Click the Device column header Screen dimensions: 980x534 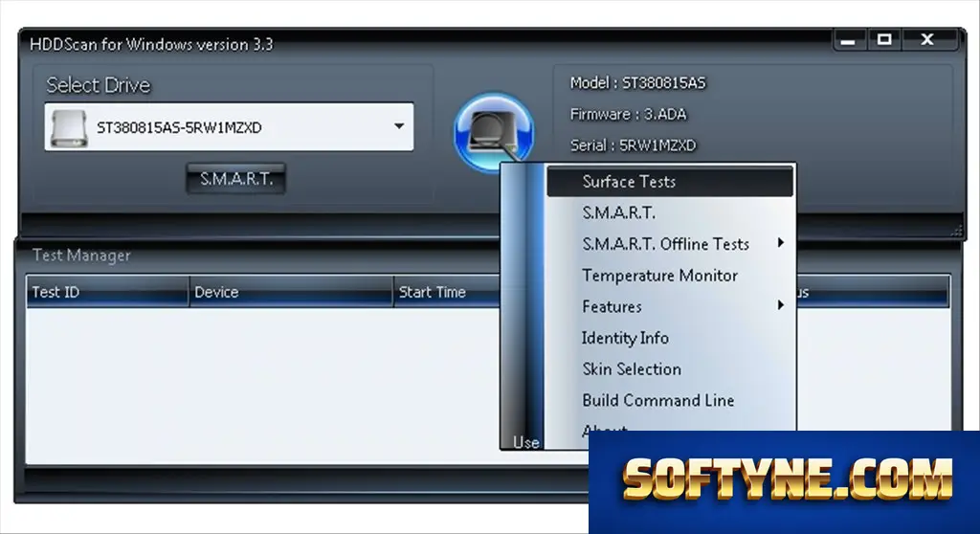[x=291, y=292]
